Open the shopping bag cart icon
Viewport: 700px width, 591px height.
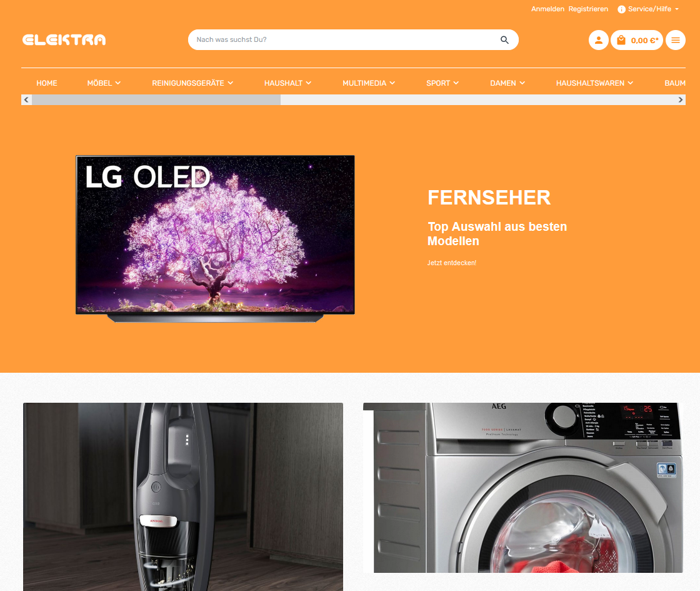621,40
